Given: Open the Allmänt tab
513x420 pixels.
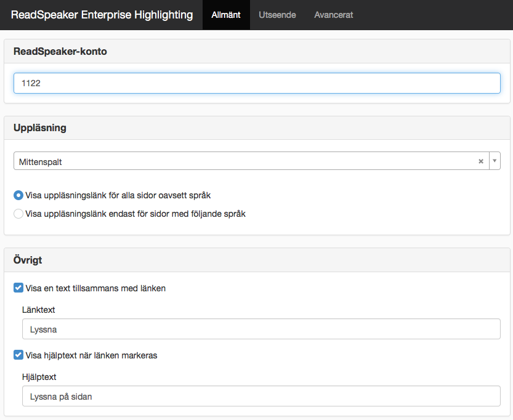Looking at the screenshot, I should [x=226, y=15].
